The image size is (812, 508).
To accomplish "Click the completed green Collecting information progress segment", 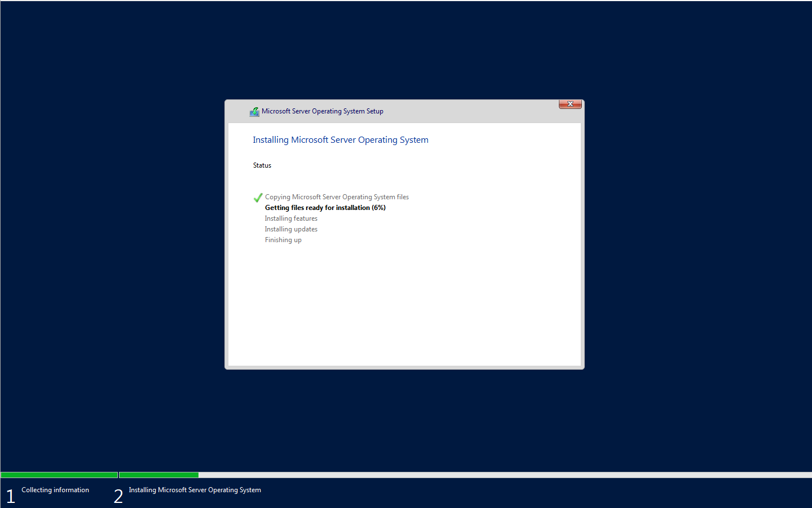I will click(59, 475).
